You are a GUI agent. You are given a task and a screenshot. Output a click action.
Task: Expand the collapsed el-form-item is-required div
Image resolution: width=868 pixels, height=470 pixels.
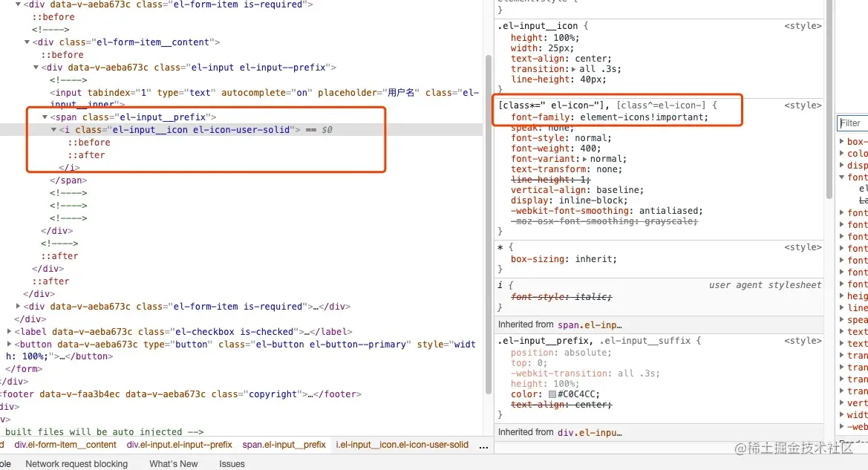pos(19,306)
